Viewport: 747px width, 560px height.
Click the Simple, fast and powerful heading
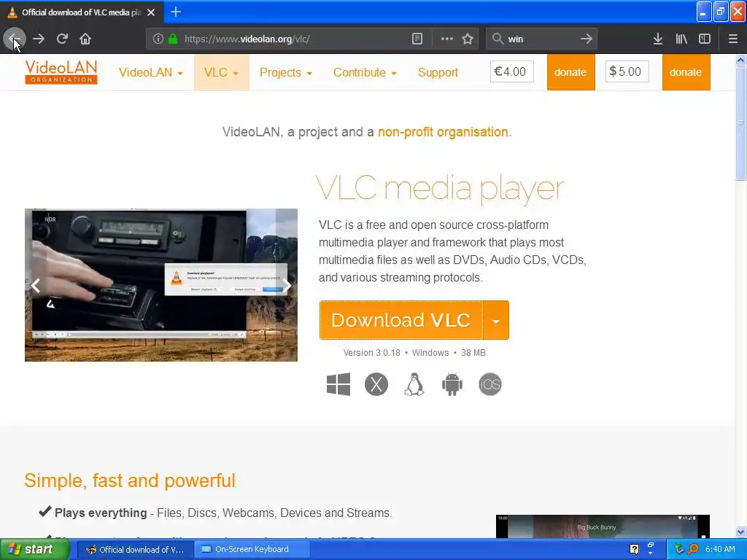point(130,481)
